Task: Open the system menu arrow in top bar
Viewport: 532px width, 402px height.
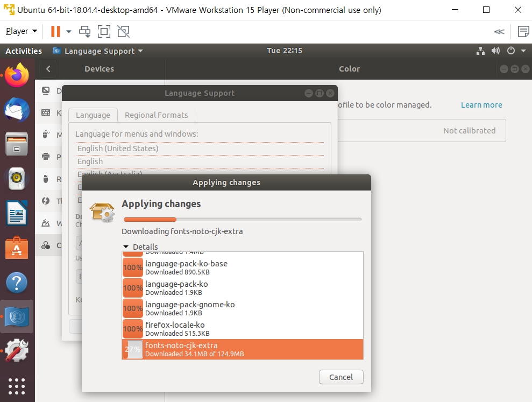Action: 523,51
